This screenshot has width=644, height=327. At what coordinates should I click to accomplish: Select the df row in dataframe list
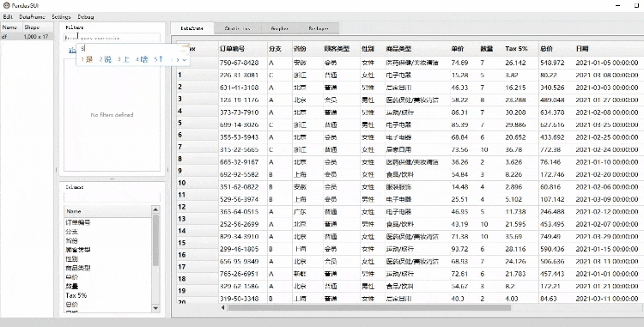(x=27, y=37)
